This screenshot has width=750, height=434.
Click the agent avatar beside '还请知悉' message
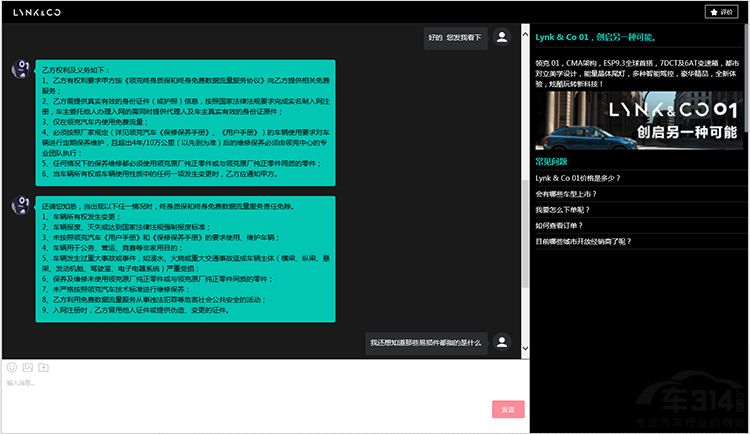point(20,204)
